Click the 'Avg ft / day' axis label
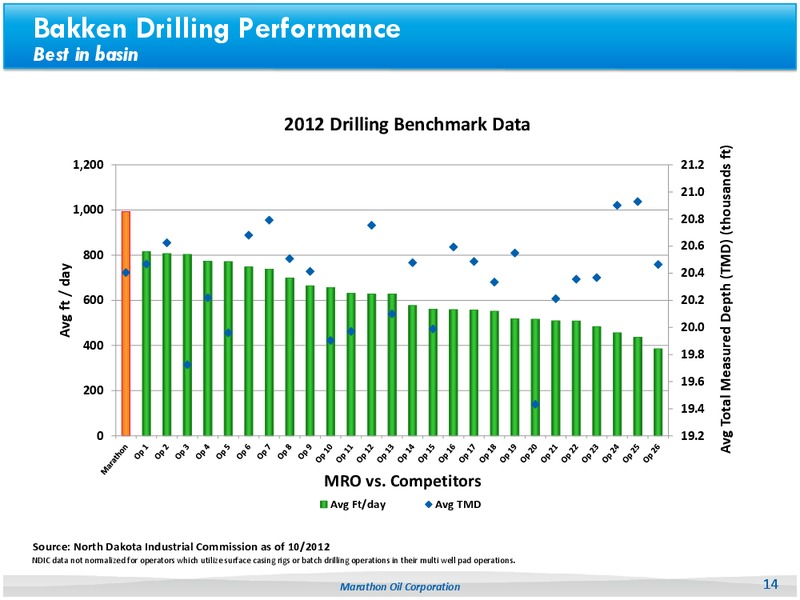 pyautogui.click(x=65, y=300)
